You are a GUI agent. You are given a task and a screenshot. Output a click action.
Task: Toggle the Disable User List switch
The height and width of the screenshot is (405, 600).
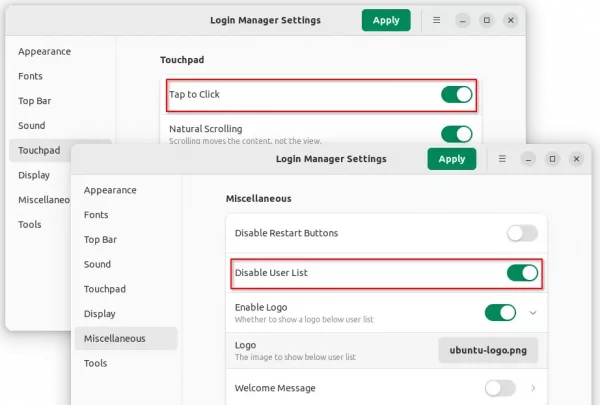pyautogui.click(x=522, y=273)
